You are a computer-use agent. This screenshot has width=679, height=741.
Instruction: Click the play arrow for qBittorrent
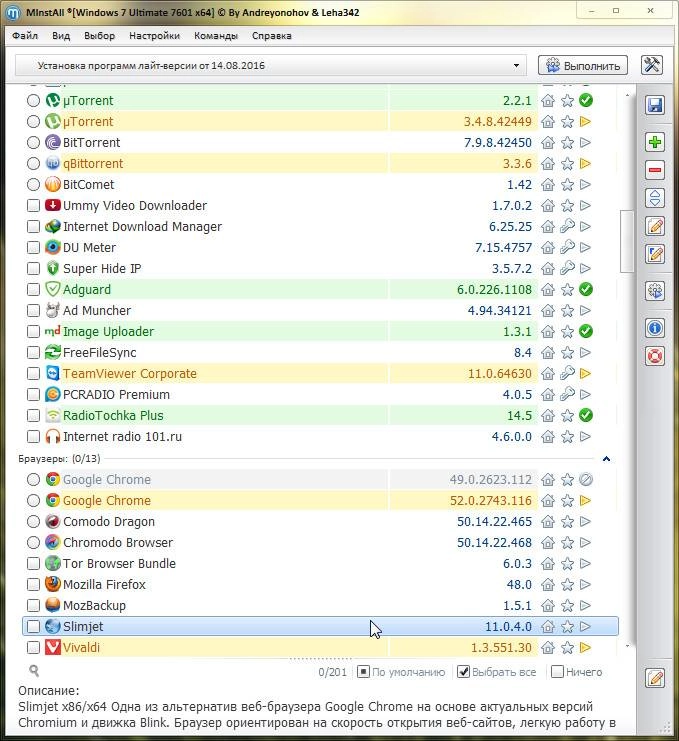click(585, 164)
